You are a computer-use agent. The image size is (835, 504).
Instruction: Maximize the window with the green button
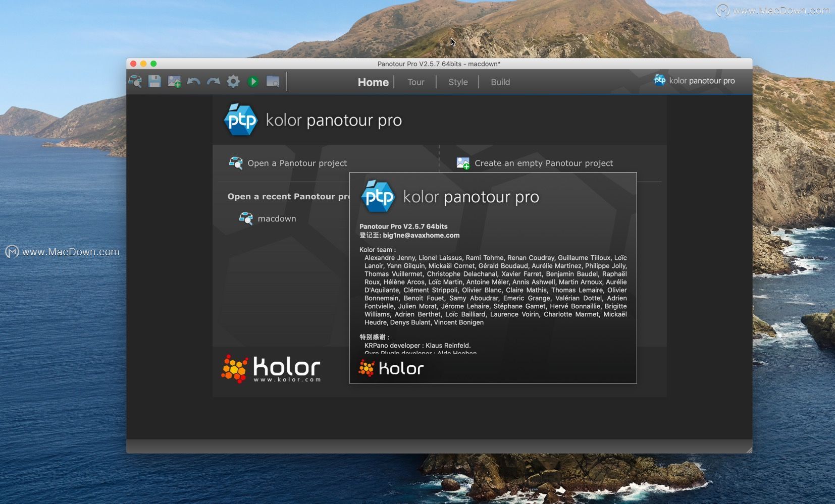[153, 64]
